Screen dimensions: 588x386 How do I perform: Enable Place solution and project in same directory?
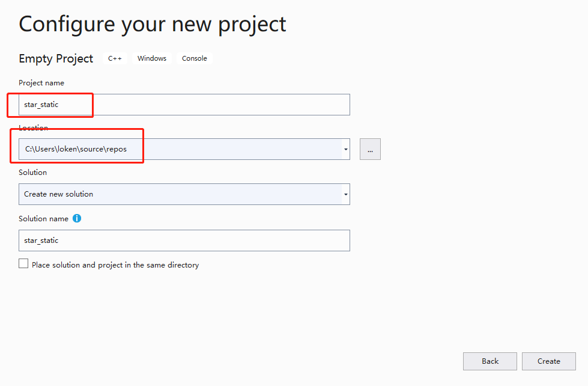(x=23, y=264)
